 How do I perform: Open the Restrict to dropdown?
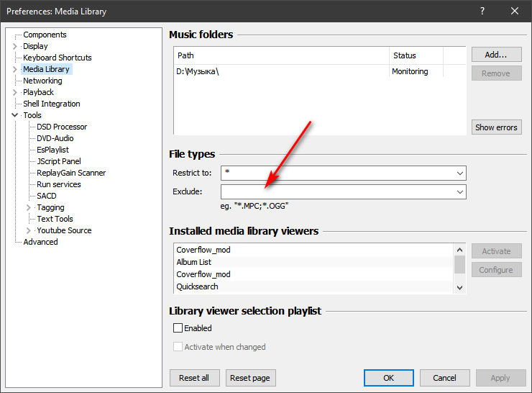(459, 173)
